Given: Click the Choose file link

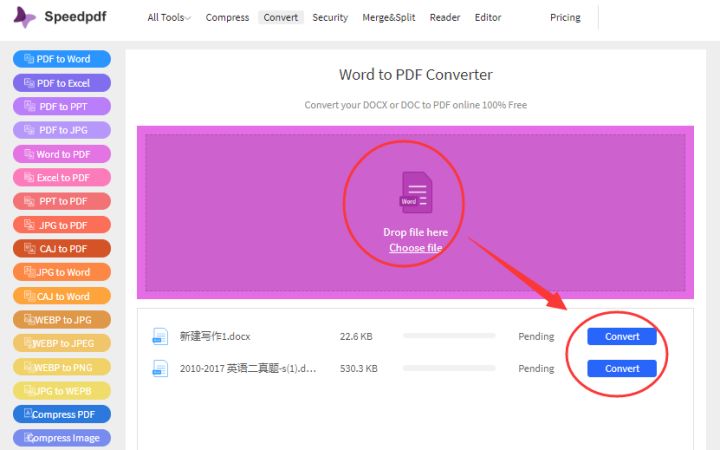Looking at the screenshot, I should (x=416, y=248).
